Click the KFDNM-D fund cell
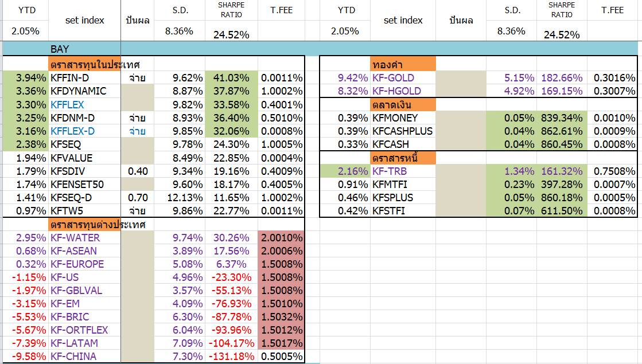642x364 pixels. coord(84,118)
